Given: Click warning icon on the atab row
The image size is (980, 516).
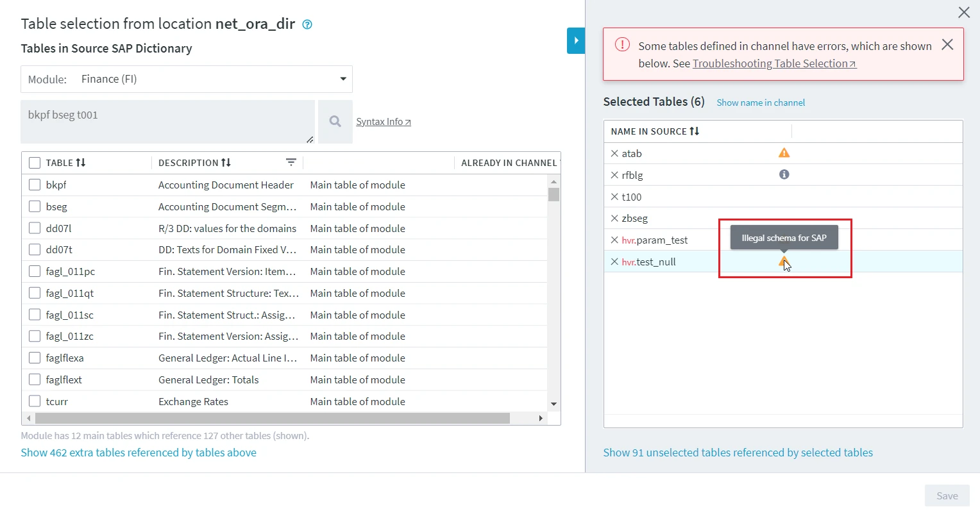Looking at the screenshot, I should (x=784, y=153).
